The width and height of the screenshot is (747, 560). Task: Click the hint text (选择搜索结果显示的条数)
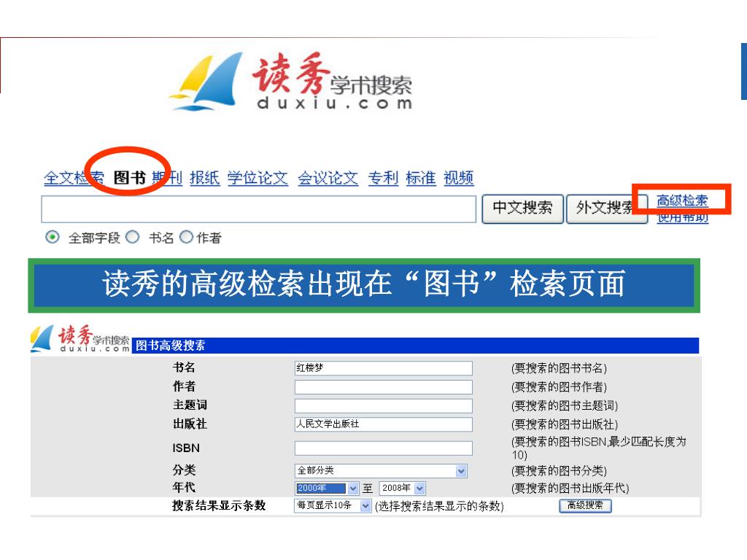(439, 506)
